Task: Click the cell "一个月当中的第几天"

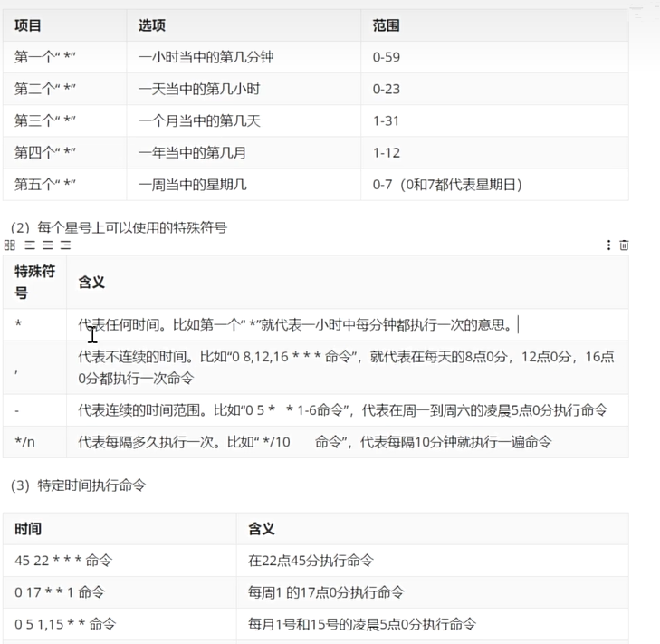Action: 244,120
